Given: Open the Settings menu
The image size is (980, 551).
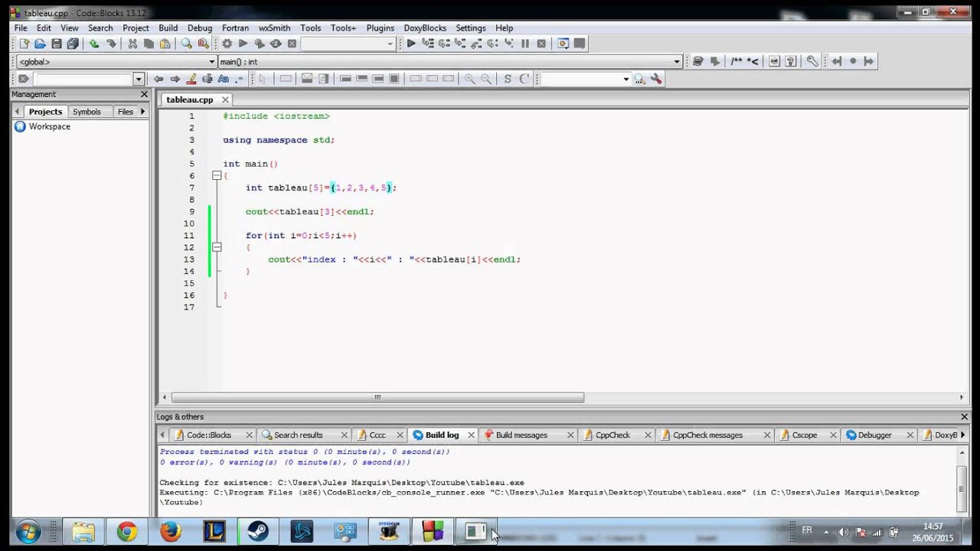Looking at the screenshot, I should click(471, 28).
